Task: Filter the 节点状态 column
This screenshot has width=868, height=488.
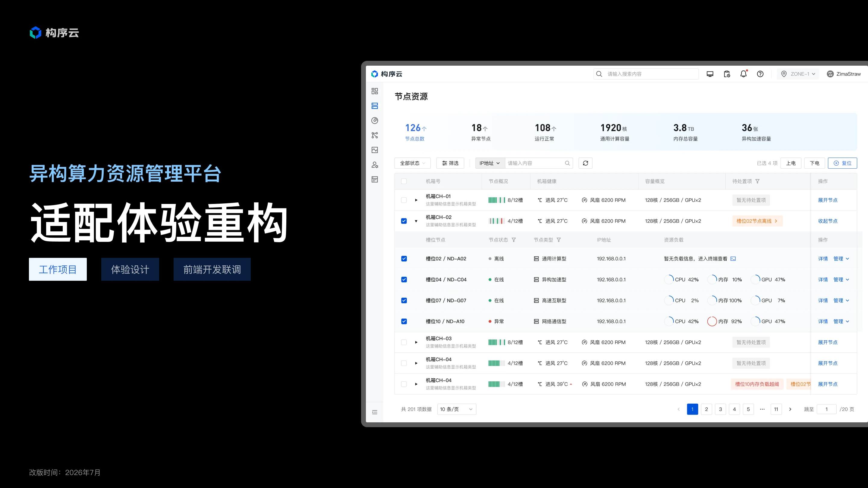Action: coord(514,240)
